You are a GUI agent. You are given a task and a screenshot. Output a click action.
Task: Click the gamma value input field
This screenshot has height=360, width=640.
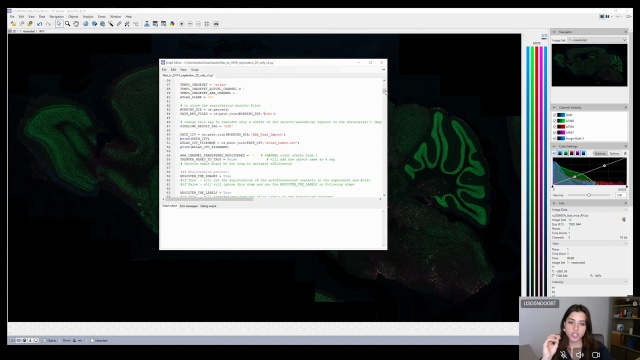tap(621, 195)
